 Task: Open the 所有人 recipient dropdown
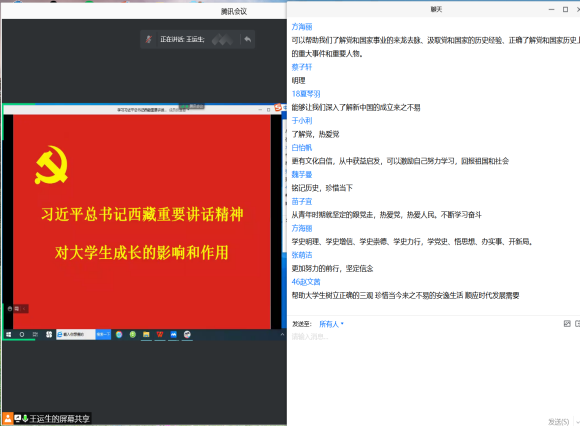click(x=331, y=324)
